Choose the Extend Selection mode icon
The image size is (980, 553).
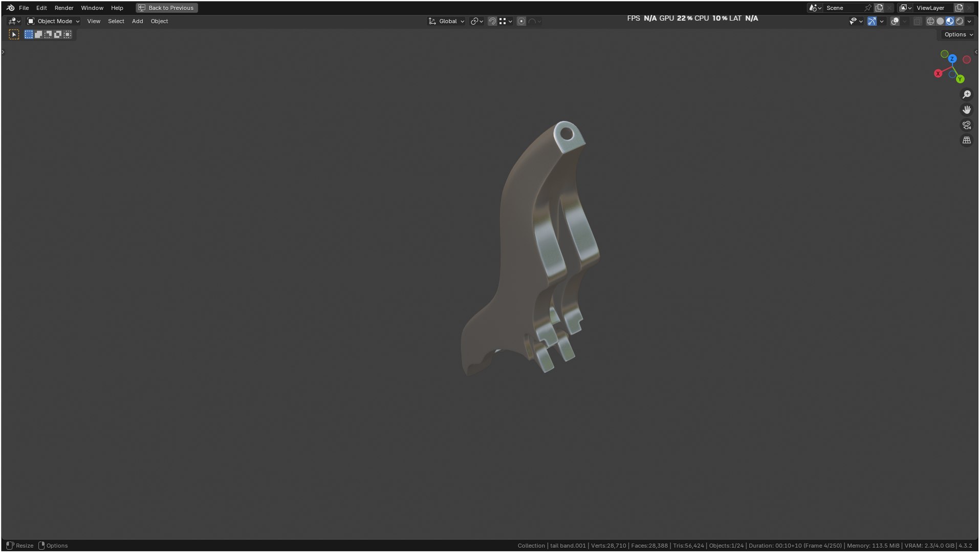(x=38, y=34)
